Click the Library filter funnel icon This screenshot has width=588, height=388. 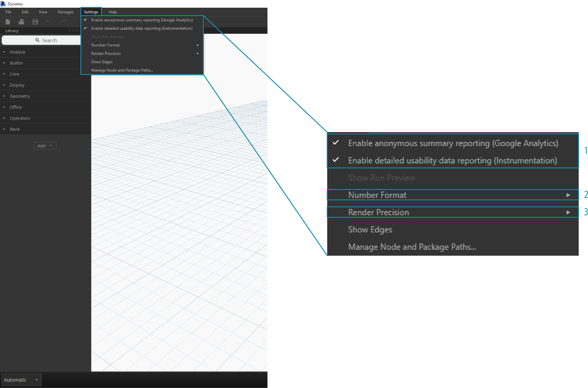pos(73,30)
